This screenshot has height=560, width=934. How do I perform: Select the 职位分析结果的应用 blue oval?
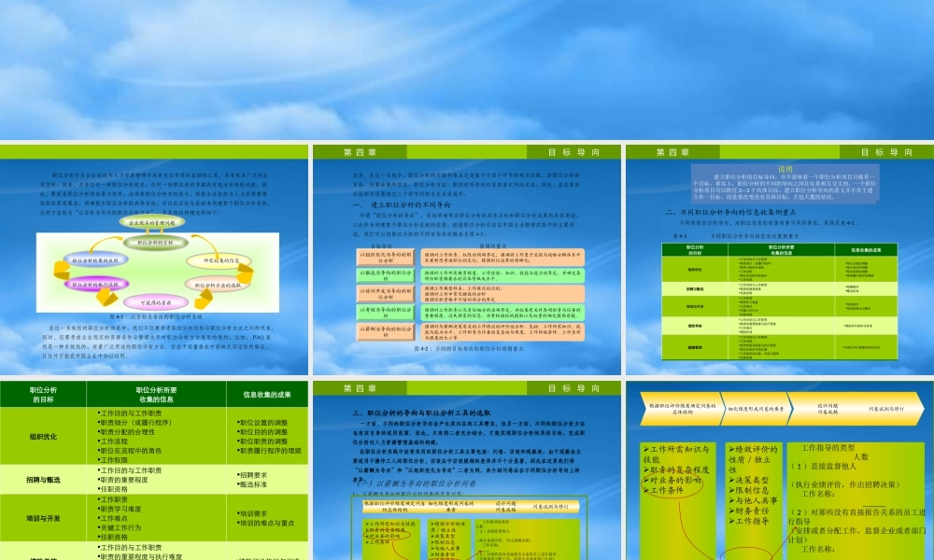[x=96, y=260]
